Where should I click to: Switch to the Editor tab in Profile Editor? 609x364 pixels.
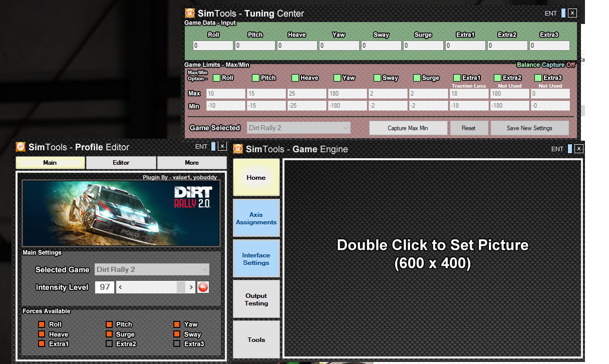point(121,163)
